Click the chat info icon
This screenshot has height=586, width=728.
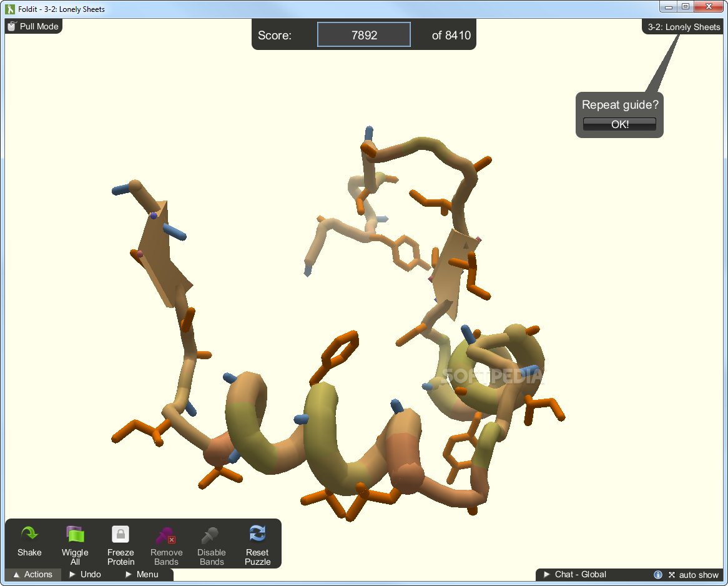[x=658, y=575]
